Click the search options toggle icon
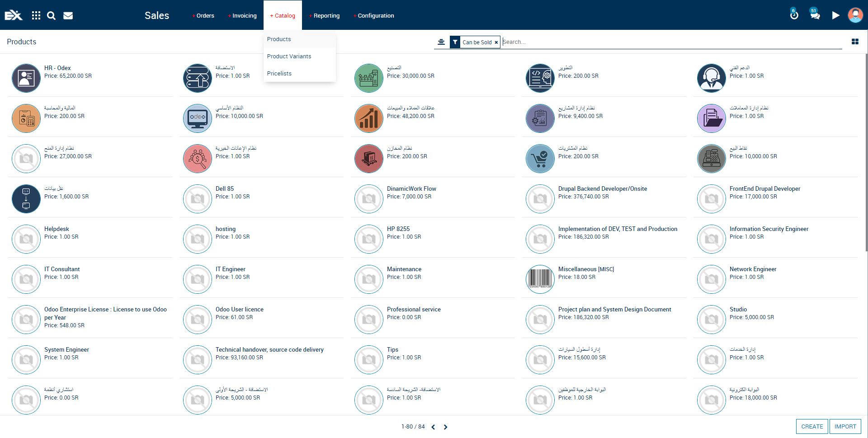This screenshot has height=438, width=868. tap(441, 42)
